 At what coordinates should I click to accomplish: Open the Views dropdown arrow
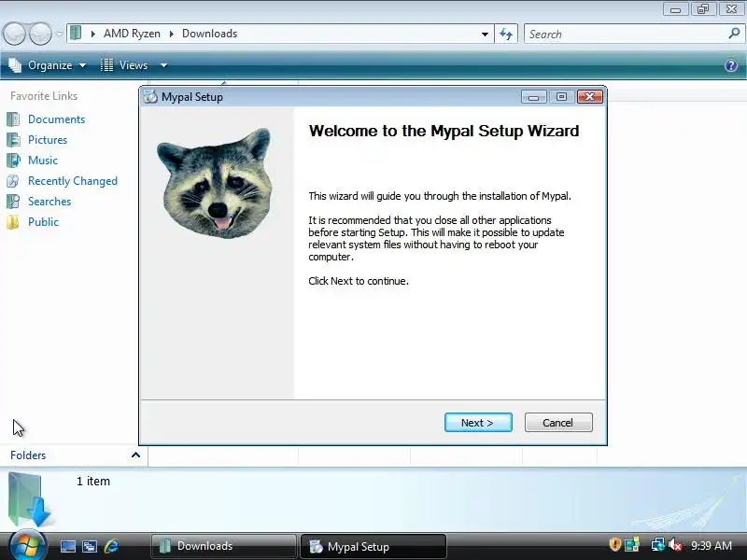(163, 65)
